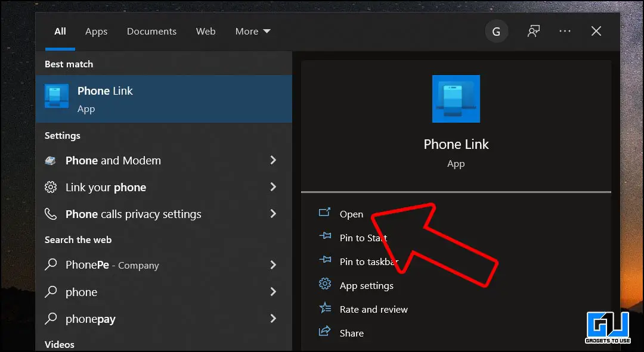Viewport: 644px width, 352px height.
Task: Open Link your phone setting
Action: [x=163, y=187]
